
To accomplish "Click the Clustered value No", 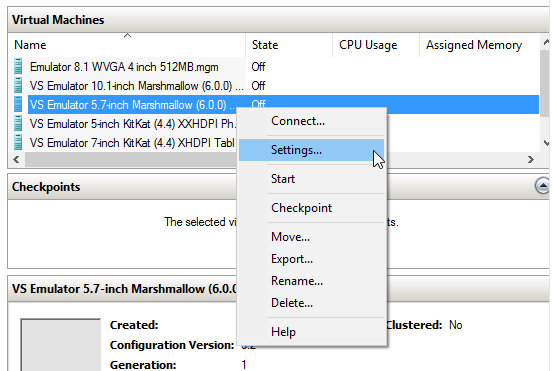I will (x=455, y=325).
